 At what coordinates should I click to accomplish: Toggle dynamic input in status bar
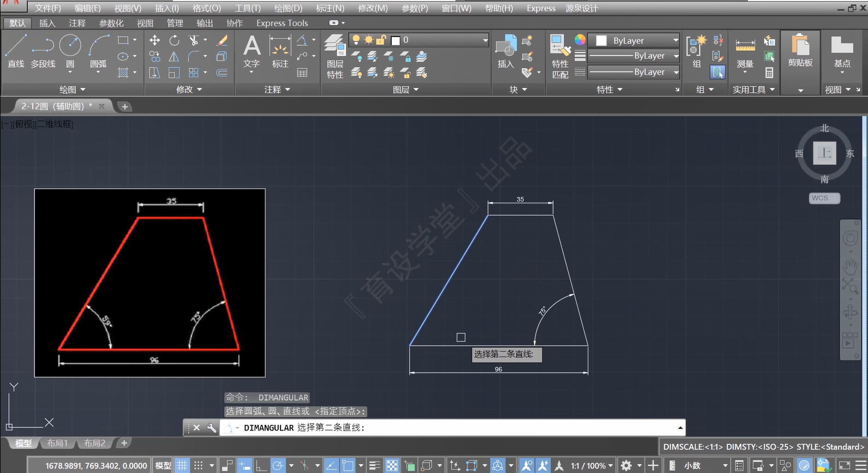click(244, 465)
